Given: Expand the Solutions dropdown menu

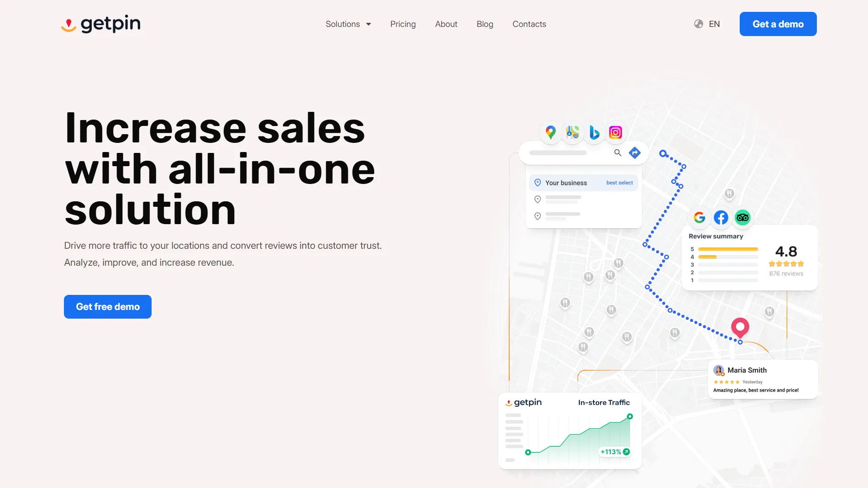Looking at the screenshot, I should coord(348,24).
